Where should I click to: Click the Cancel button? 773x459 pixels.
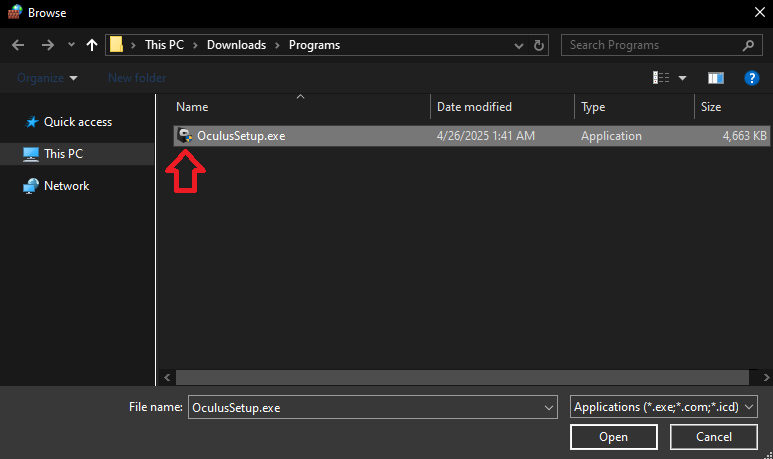click(714, 437)
